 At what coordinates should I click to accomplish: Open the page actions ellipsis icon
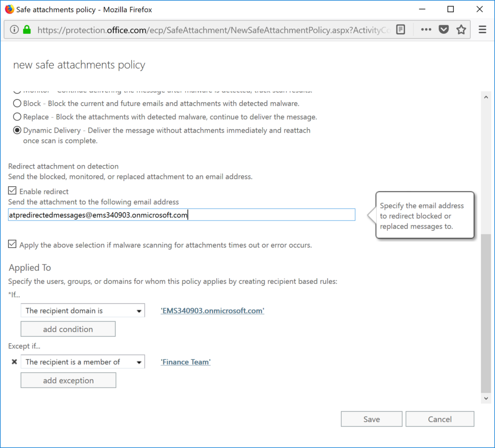[x=425, y=29]
